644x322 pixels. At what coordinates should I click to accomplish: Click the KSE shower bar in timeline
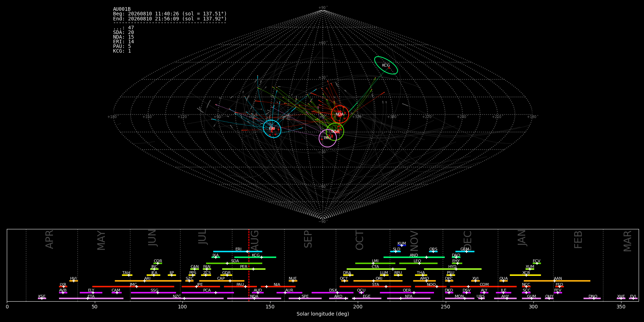point(42,298)
